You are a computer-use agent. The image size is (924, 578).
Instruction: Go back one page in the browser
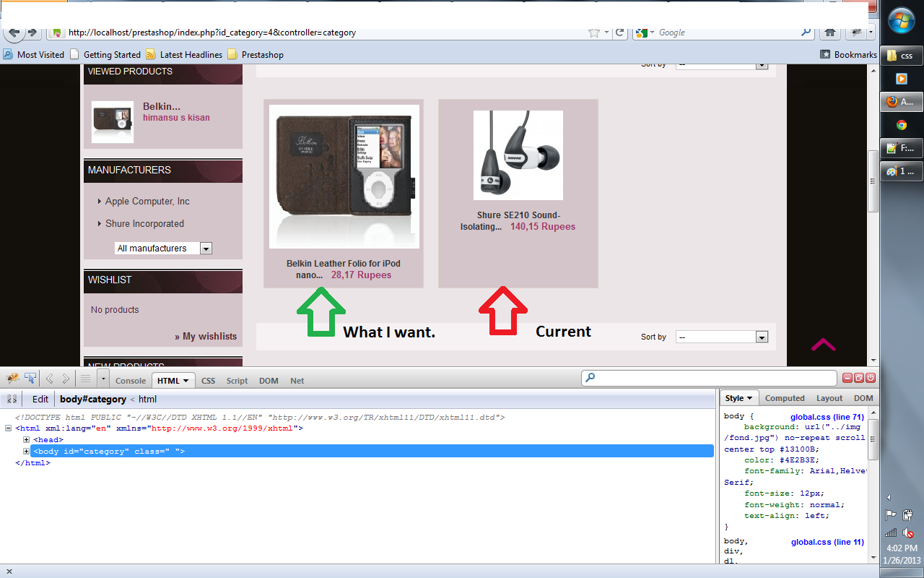tap(14, 33)
